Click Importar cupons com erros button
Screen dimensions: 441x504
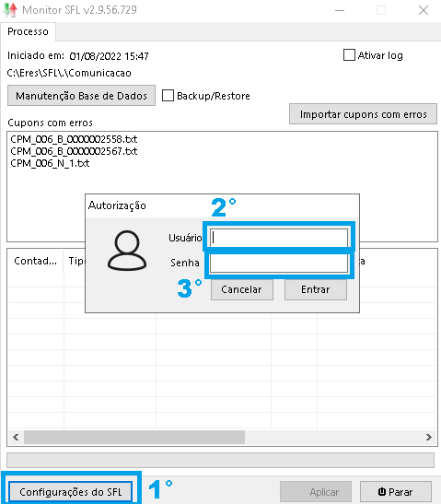(363, 113)
